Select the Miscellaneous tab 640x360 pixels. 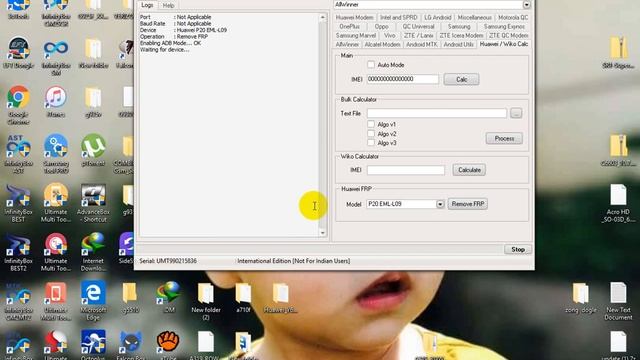tap(474, 18)
